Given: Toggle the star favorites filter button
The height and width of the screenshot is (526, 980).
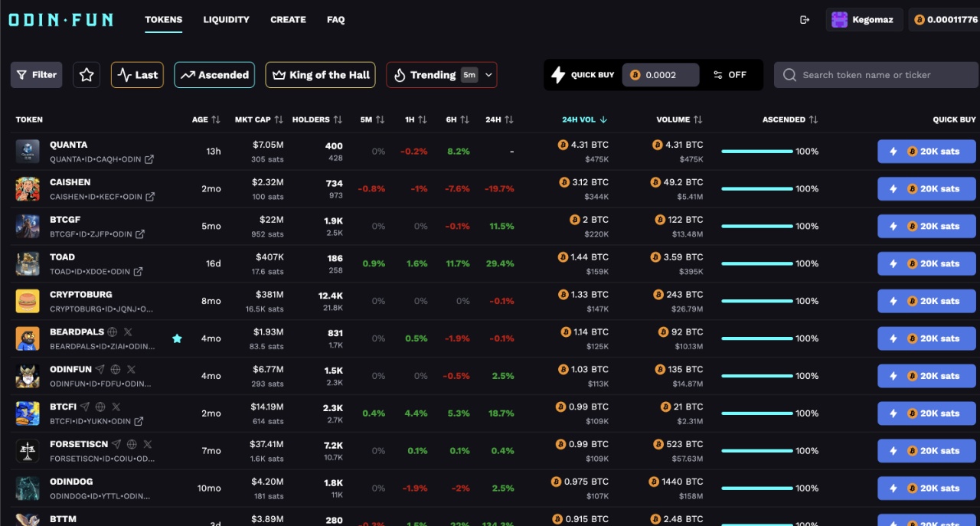Looking at the screenshot, I should [x=87, y=75].
